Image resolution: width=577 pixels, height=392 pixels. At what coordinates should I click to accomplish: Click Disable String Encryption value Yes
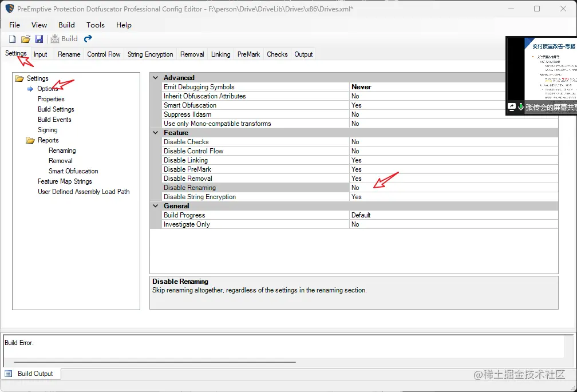pos(453,197)
